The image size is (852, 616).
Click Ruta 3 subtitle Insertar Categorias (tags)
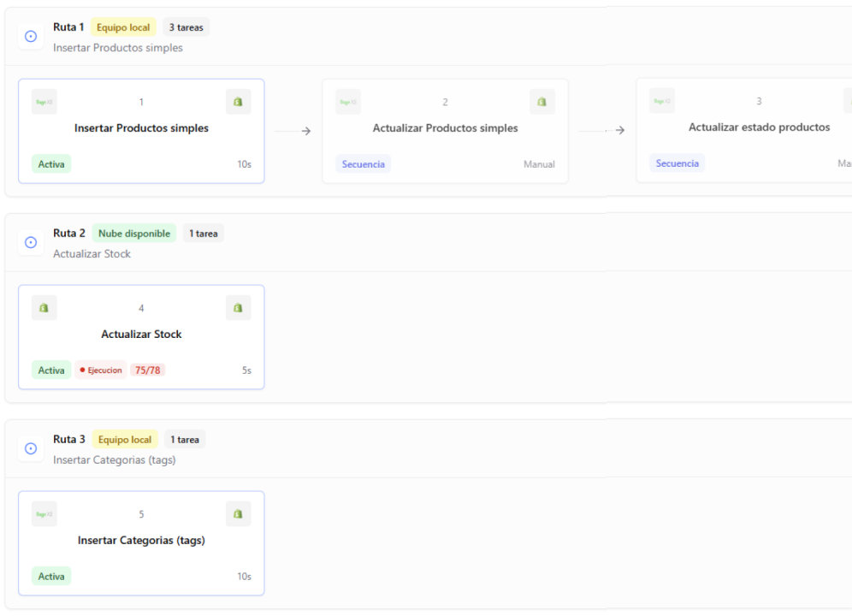click(114, 460)
